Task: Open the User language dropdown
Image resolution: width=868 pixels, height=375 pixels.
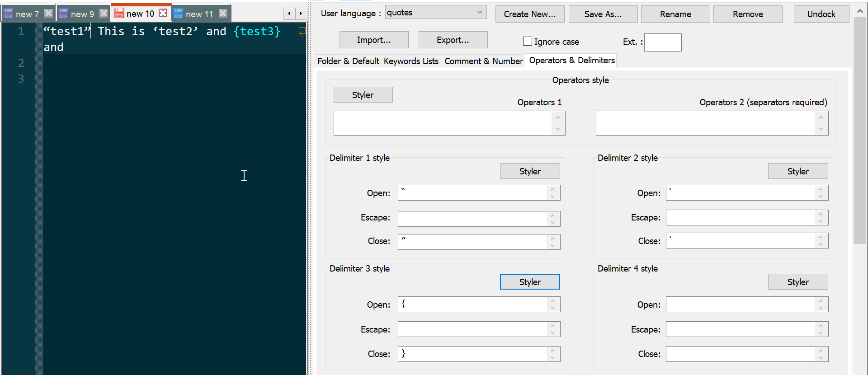Action: point(436,13)
